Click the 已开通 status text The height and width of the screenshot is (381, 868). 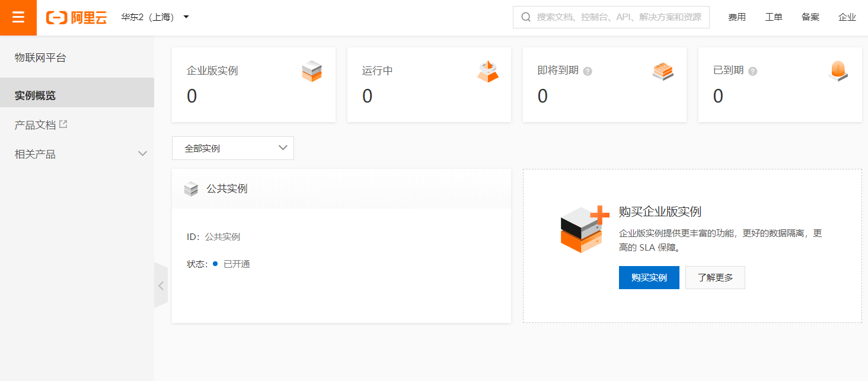237,264
